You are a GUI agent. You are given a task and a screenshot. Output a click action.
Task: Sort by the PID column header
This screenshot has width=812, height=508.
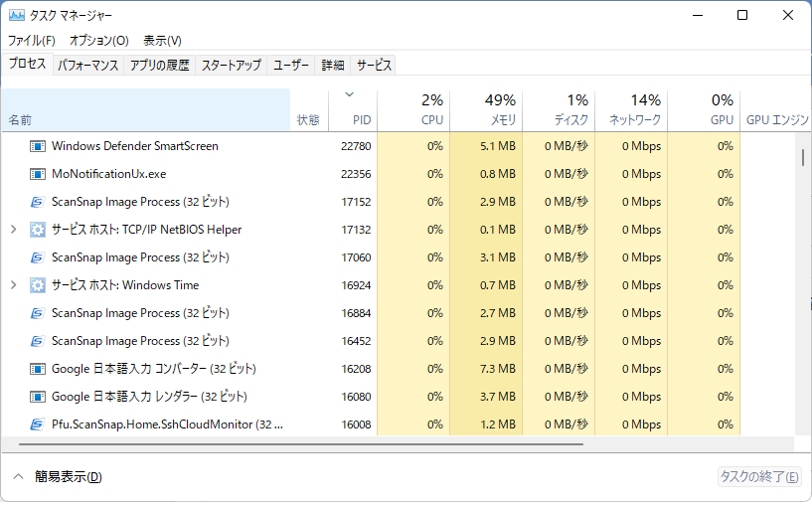coord(353,110)
